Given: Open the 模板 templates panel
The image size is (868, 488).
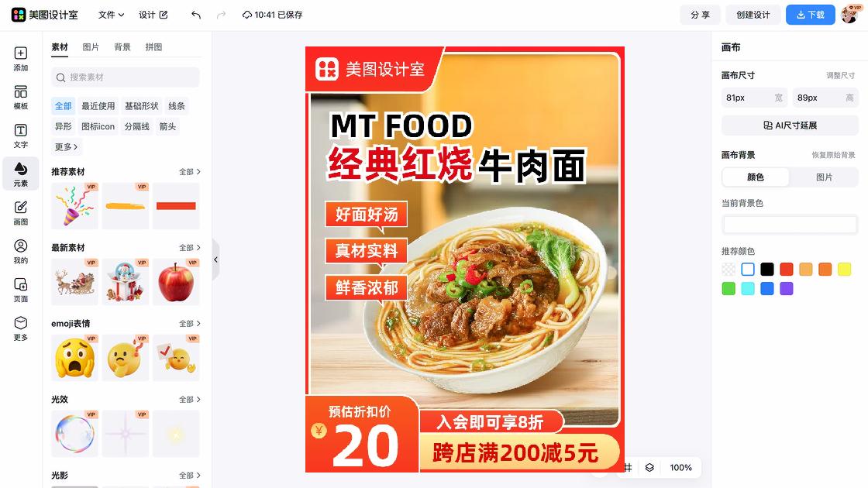Looking at the screenshot, I should (x=20, y=98).
